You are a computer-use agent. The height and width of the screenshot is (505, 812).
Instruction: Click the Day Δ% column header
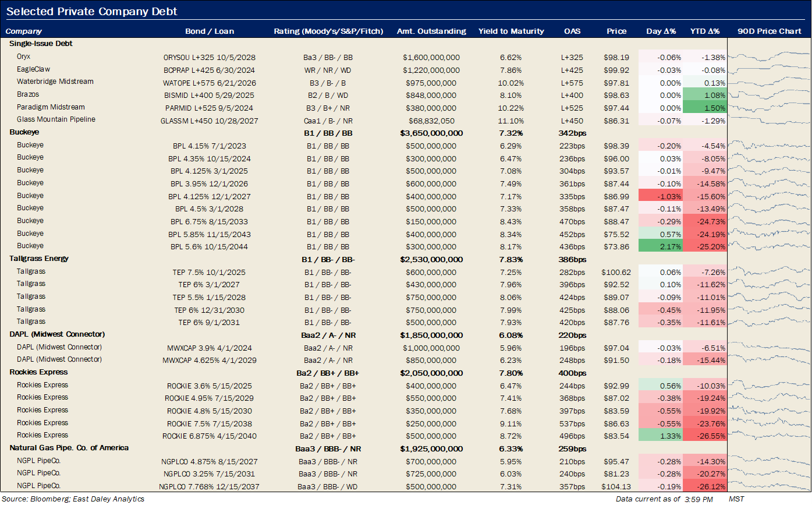point(661,31)
